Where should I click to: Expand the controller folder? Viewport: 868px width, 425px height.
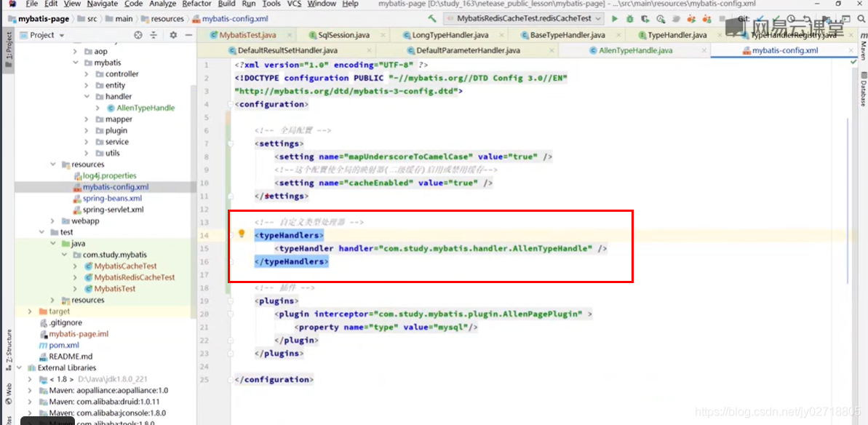[x=87, y=74]
